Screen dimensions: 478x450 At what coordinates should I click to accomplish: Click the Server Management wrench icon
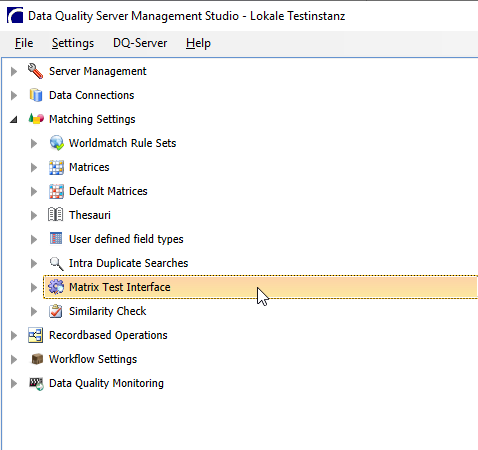[35, 71]
